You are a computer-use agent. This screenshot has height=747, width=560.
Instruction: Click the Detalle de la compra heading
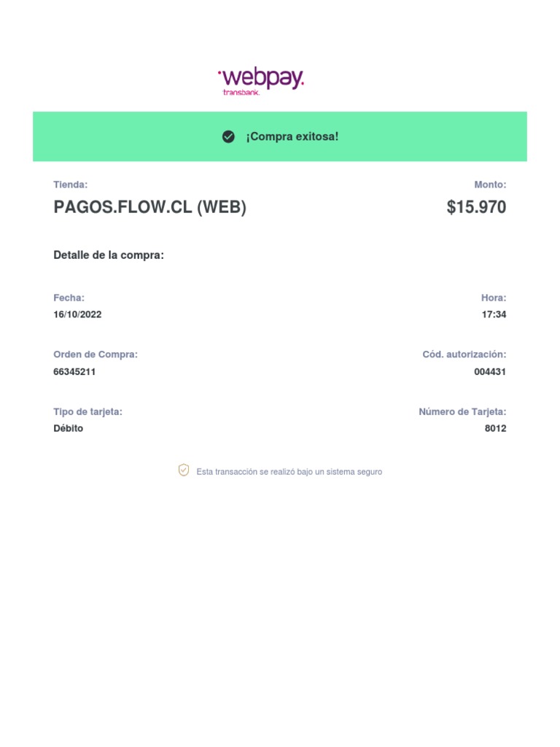pos(109,255)
